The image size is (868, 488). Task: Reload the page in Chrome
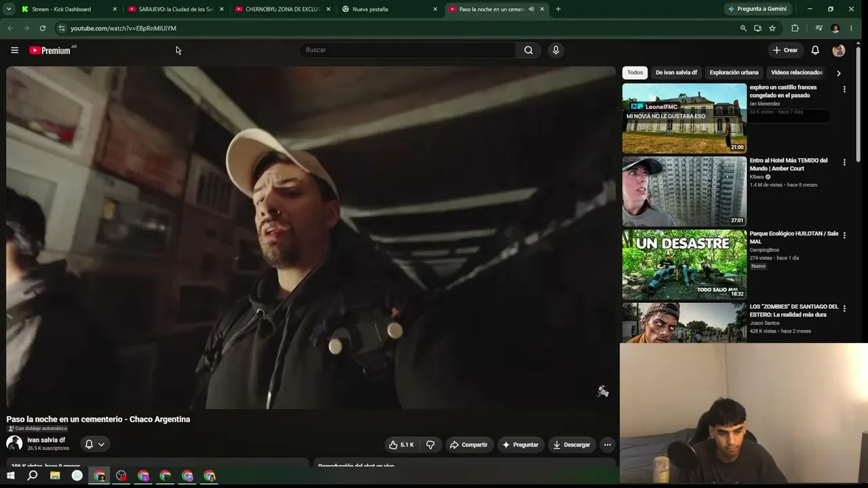click(42, 28)
